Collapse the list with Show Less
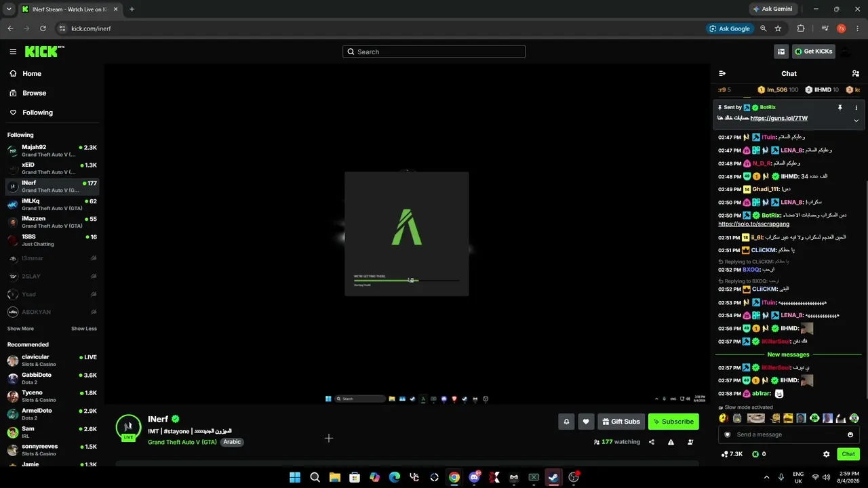868x488 pixels. (x=84, y=329)
